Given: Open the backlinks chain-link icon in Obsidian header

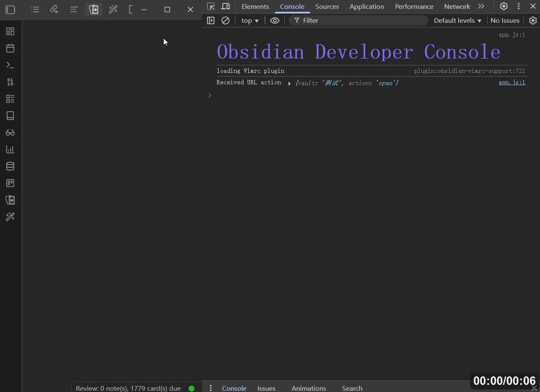Looking at the screenshot, I should click(x=54, y=9).
